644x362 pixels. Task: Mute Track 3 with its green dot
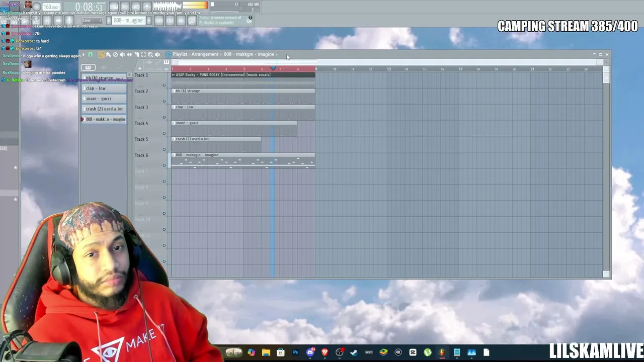[164, 117]
